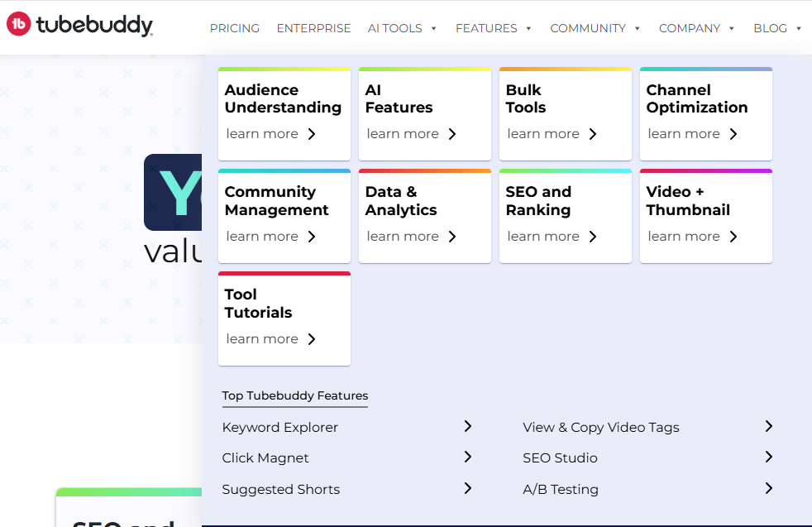Expand the AI Tools dropdown arrow
This screenshot has width=812, height=527.
pos(433,28)
